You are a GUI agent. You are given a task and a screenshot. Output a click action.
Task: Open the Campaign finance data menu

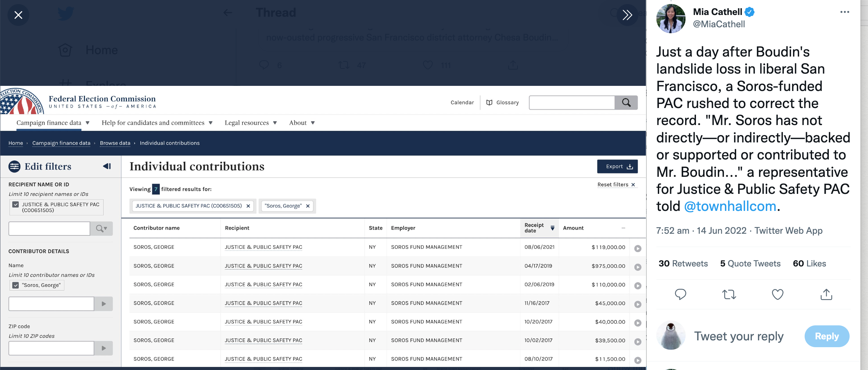pos(53,123)
